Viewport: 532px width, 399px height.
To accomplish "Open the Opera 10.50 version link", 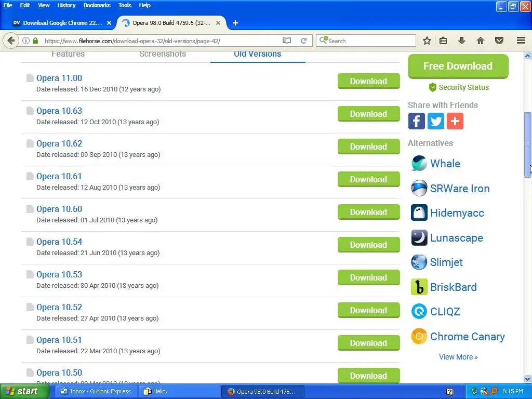I will tap(59, 373).
